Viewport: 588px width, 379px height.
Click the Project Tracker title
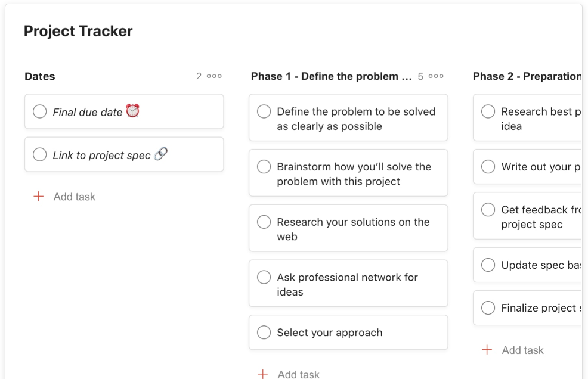78,31
